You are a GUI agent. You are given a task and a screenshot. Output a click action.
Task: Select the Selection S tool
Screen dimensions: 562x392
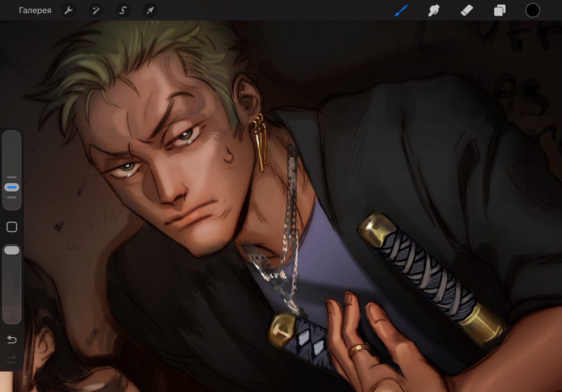pyautogui.click(x=123, y=10)
